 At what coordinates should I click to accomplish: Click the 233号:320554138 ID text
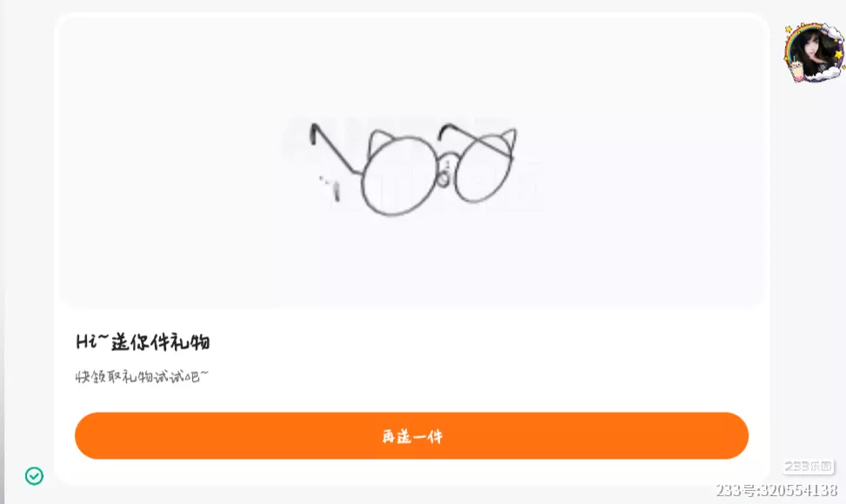(x=777, y=490)
